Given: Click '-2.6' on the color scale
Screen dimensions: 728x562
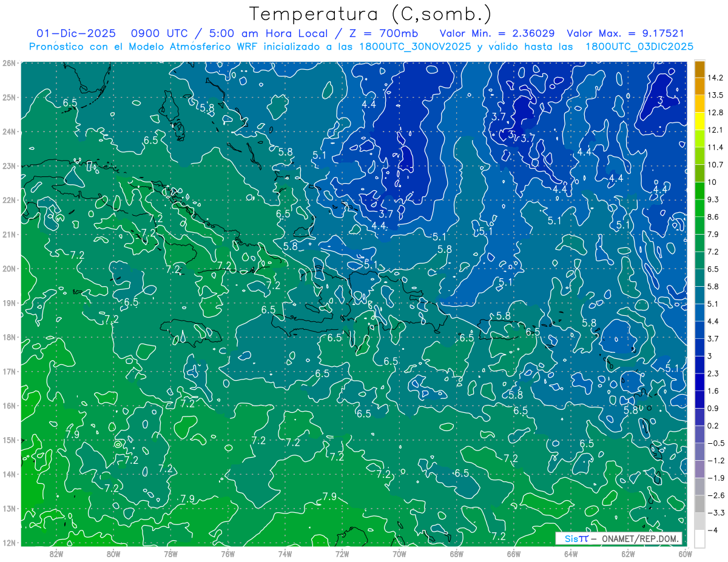Looking at the screenshot, I should [x=716, y=495].
